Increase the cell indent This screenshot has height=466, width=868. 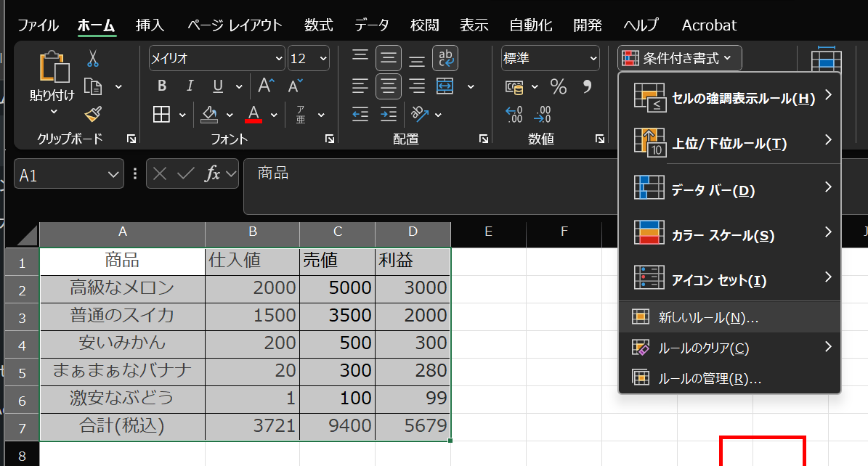[x=389, y=115]
